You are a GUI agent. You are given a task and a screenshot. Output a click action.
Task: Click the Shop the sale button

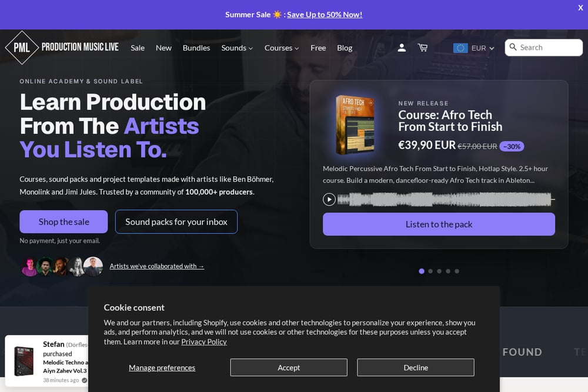tap(64, 222)
